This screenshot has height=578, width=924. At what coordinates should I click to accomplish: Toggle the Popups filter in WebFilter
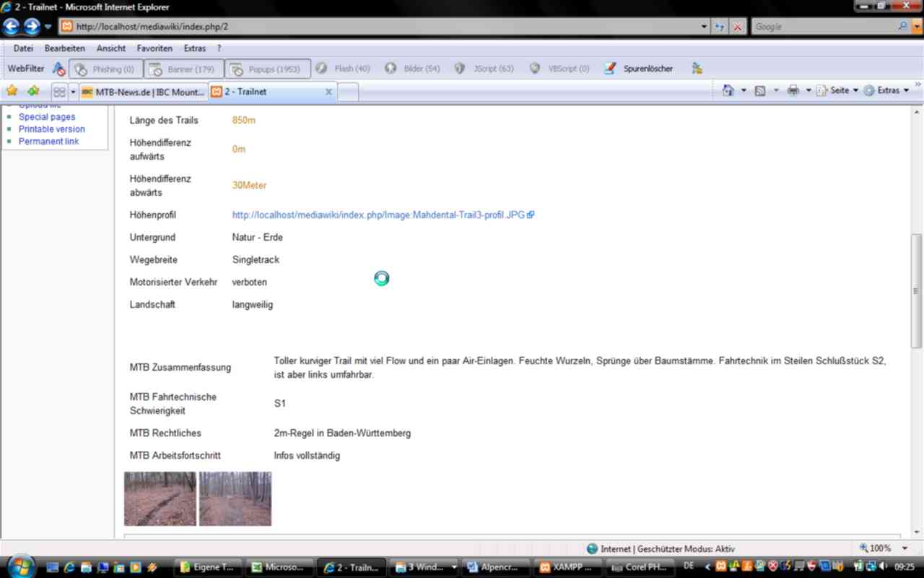[266, 69]
